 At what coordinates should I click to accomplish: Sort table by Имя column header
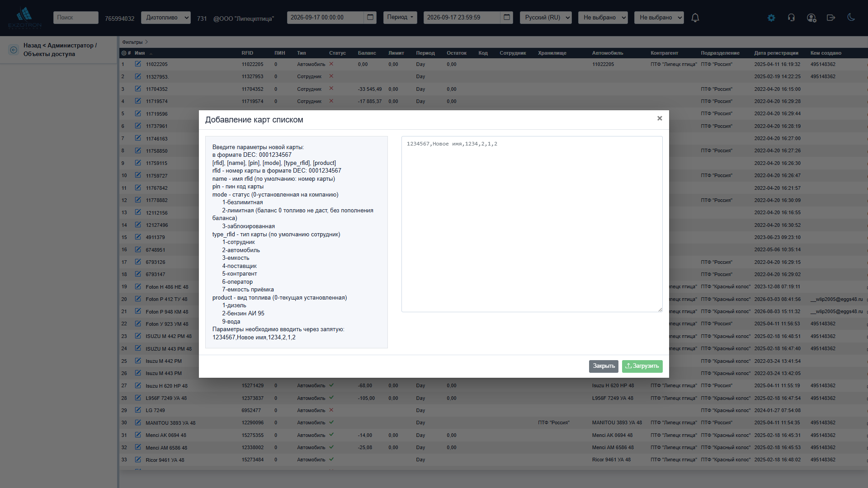(x=140, y=53)
